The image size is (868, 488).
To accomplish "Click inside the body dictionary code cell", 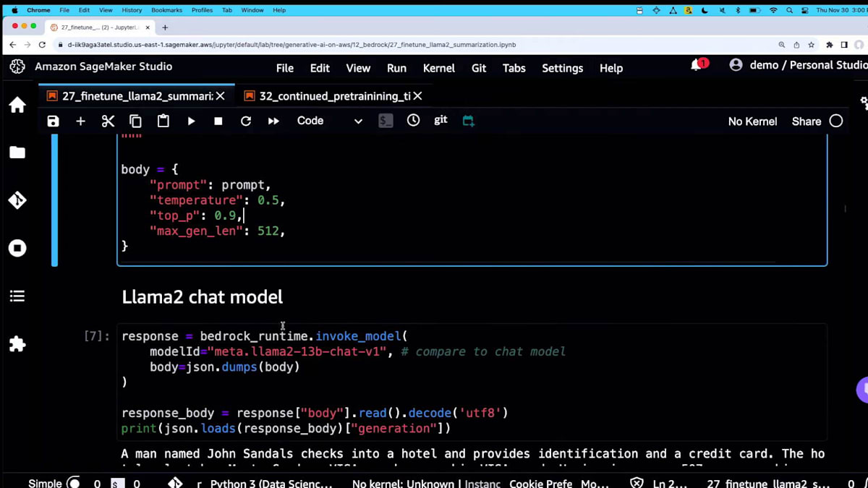I will pos(472,200).
